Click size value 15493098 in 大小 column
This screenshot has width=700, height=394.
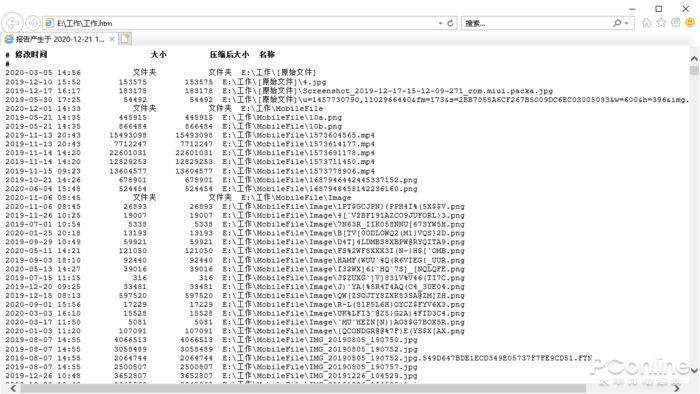(128, 135)
